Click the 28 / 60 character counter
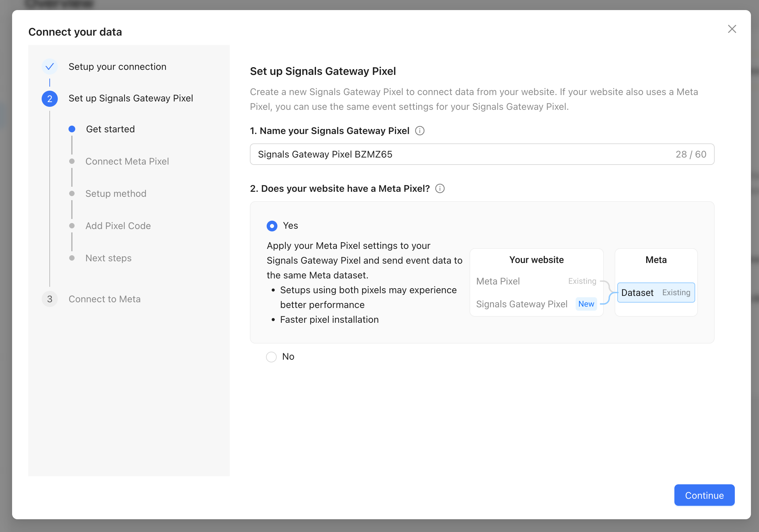759x532 pixels. pyautogui.click(x=691, y=154)
